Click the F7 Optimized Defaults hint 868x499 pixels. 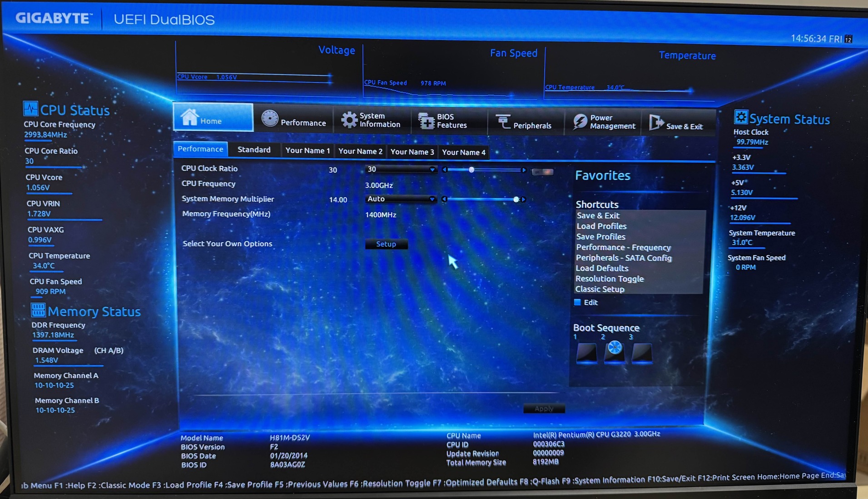pyautogui.click(x=475, y=482)
